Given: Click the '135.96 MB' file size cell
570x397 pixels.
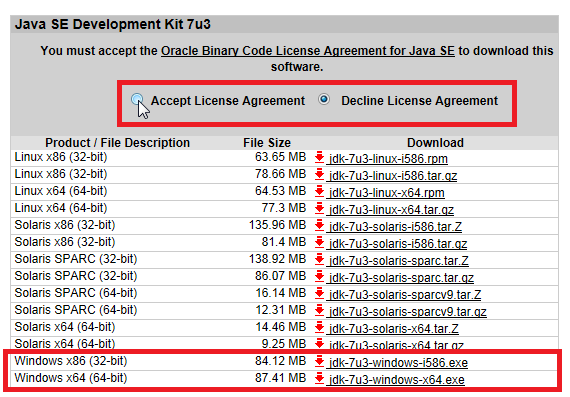Looking at the screenshot, I should click(x=277, y=225).
